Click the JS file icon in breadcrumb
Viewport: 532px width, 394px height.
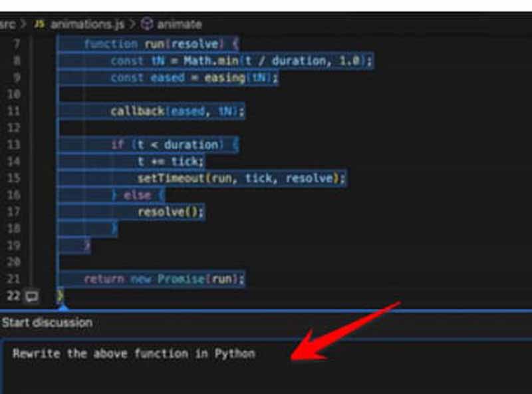(x=38, y=24)
